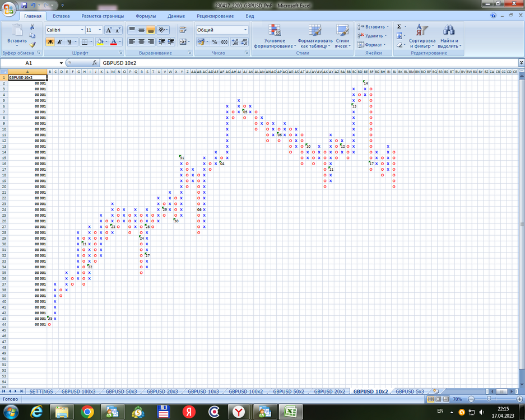Insert a new worksheet tab icon
525x420 pixels.
click(x=435, y=391)
